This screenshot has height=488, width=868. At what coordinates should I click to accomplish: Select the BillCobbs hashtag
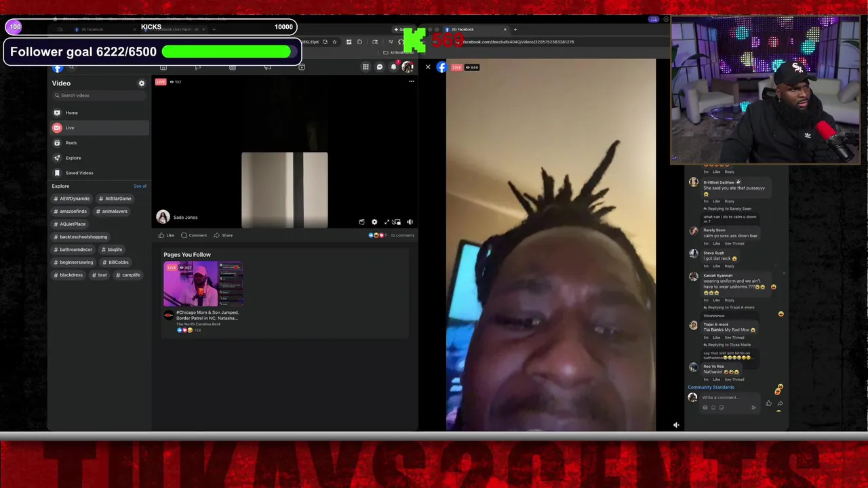(115, 262)
